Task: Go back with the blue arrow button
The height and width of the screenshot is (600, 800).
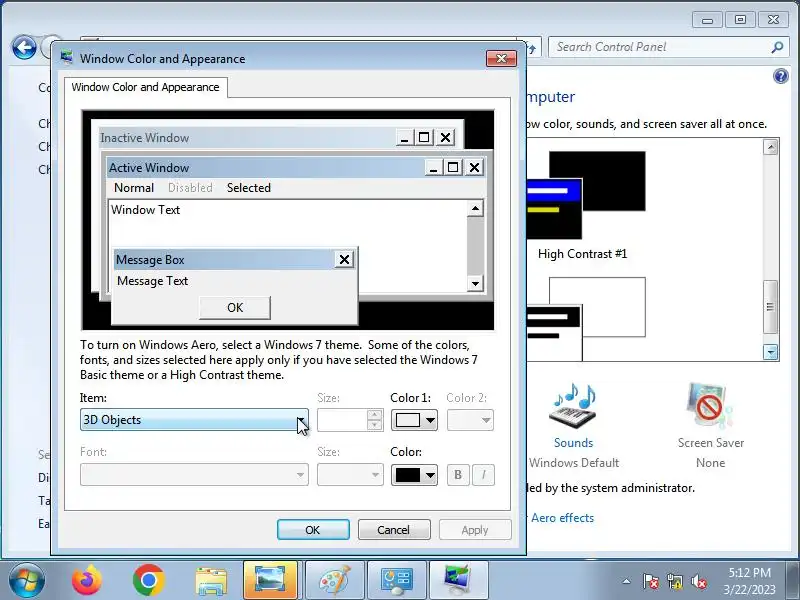Action: [24, 47]
